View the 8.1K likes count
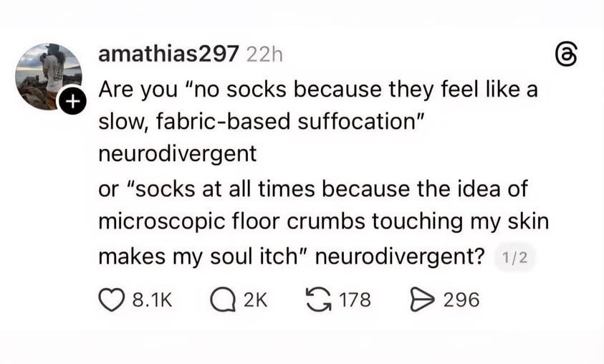 tap(153, 300)
